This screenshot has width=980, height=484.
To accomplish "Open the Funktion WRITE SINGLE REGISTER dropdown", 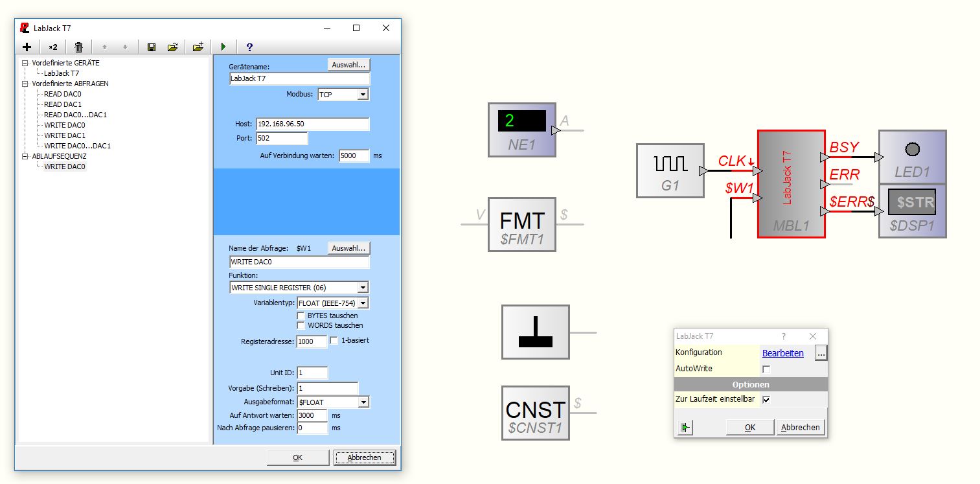I will pos(363,287).
